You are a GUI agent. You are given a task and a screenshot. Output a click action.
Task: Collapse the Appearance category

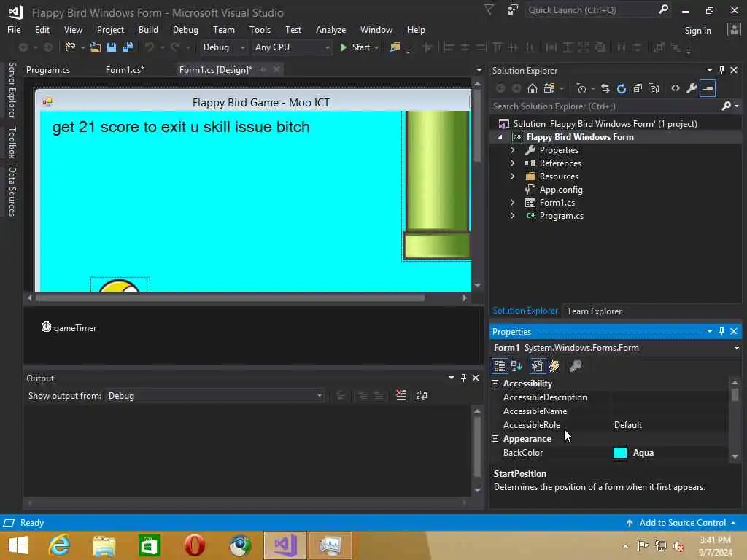(495, 438)
